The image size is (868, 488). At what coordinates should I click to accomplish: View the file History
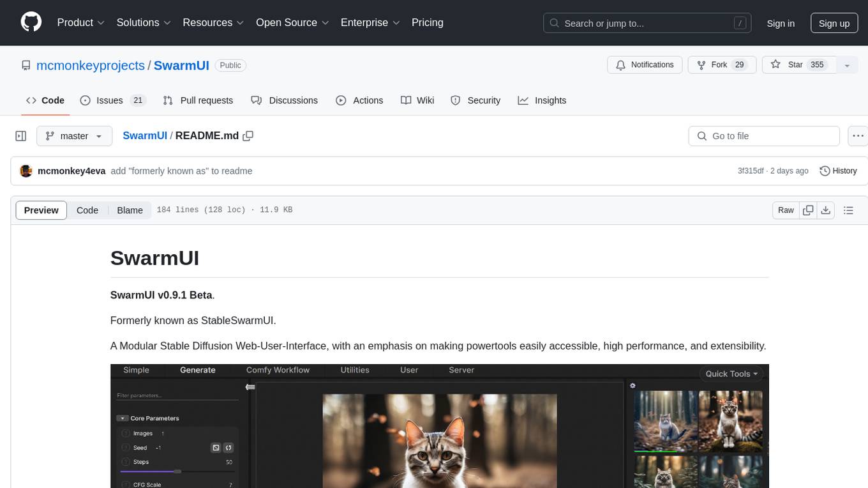pyautogui.click(x=838, y=171)
